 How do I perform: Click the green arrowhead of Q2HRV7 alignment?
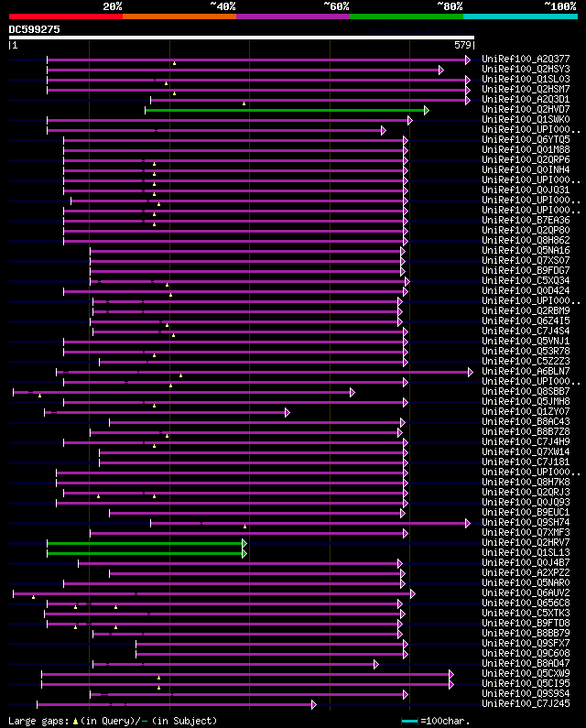click(x=244, y=544)
